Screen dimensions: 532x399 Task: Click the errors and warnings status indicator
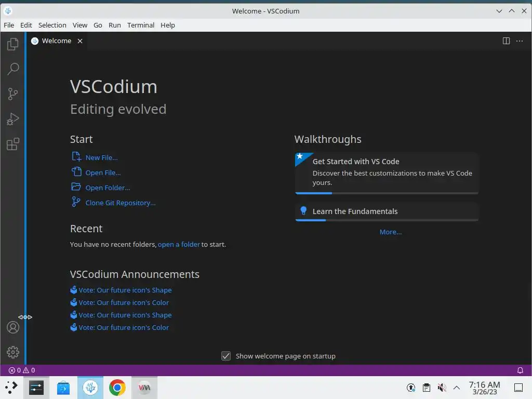pos(22,370)
